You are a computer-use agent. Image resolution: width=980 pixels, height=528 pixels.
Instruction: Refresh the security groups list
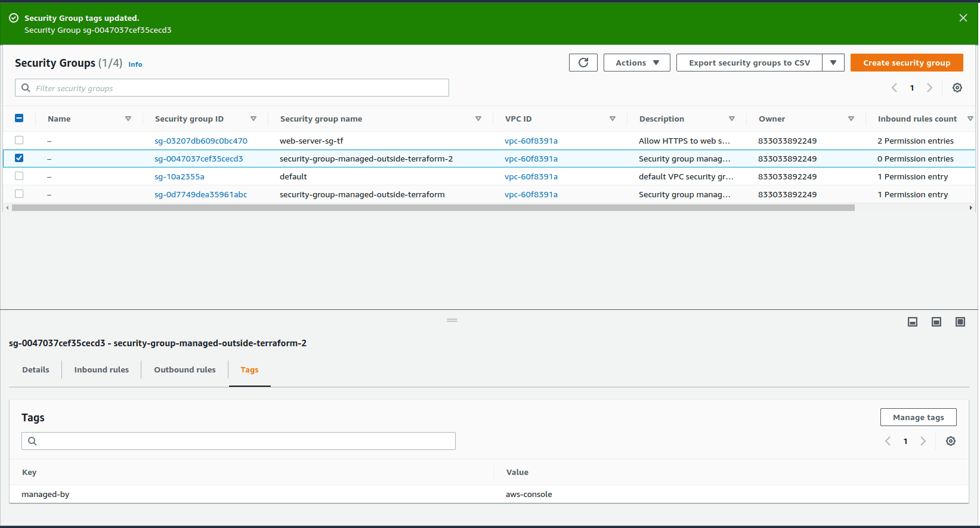(x=583, y=63)
